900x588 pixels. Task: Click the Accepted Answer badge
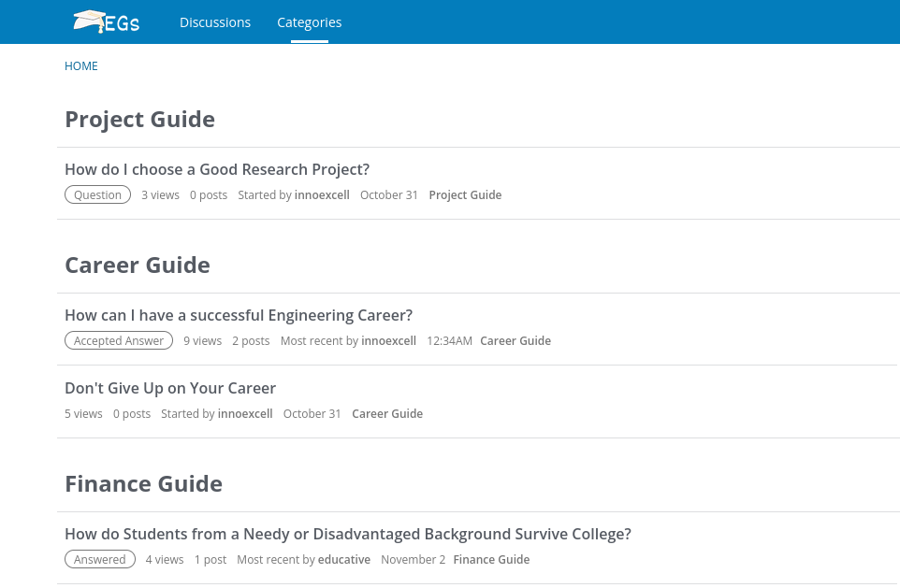[119, 340]
